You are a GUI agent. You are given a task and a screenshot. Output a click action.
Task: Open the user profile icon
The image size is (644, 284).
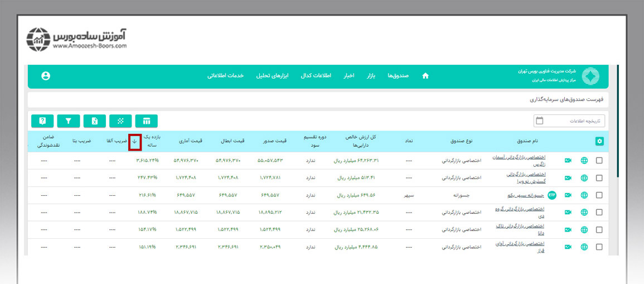pyautogui.click(x=46, y=76)
